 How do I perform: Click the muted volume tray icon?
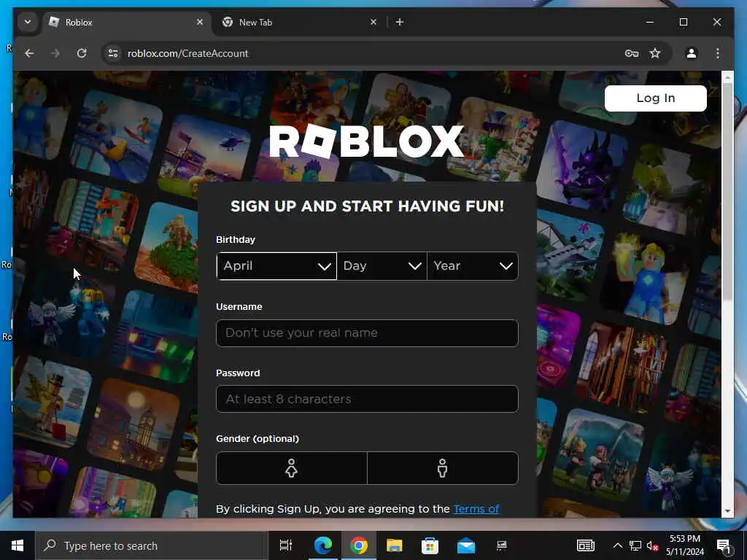[653, 545]
